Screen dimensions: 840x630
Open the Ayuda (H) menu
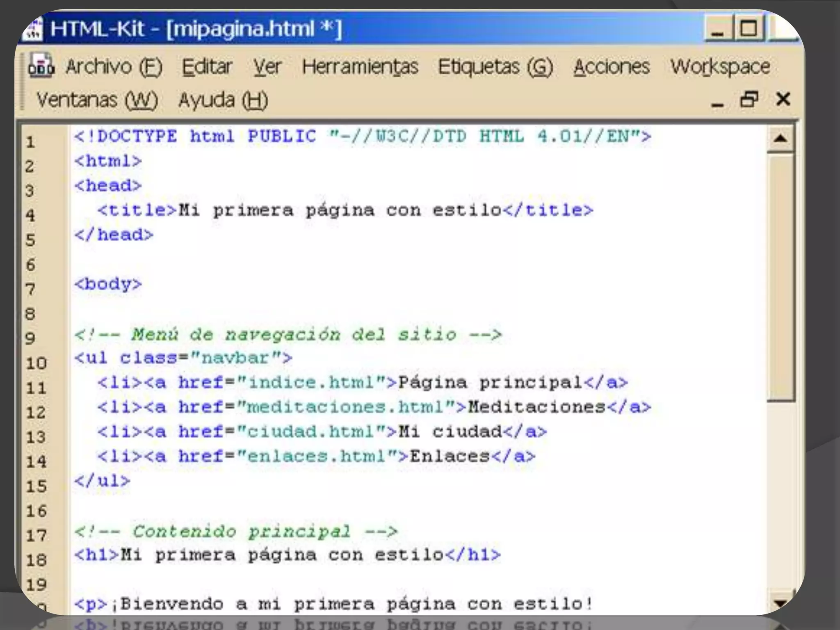[x=223, y=100]
